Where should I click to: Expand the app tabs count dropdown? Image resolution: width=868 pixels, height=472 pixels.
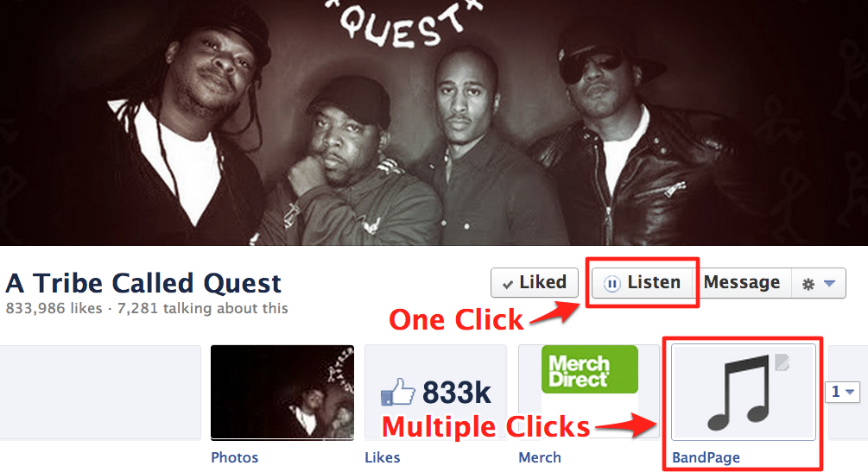coord(843,392)
